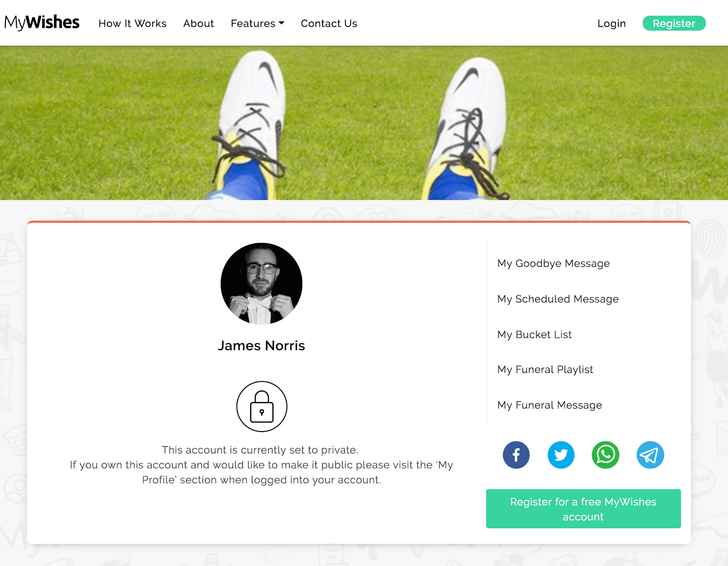
Task: Click the Login link
Action: (612, 23)
